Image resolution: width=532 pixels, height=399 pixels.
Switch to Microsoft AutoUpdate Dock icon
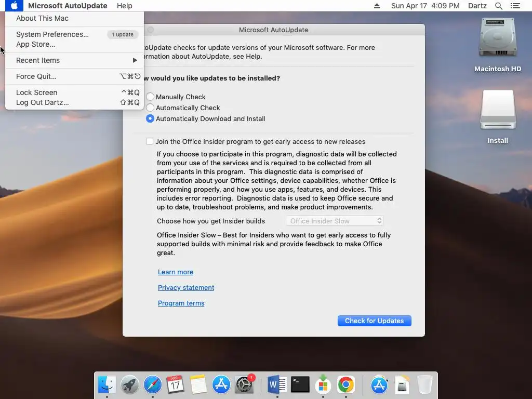(x=323, y=385)
